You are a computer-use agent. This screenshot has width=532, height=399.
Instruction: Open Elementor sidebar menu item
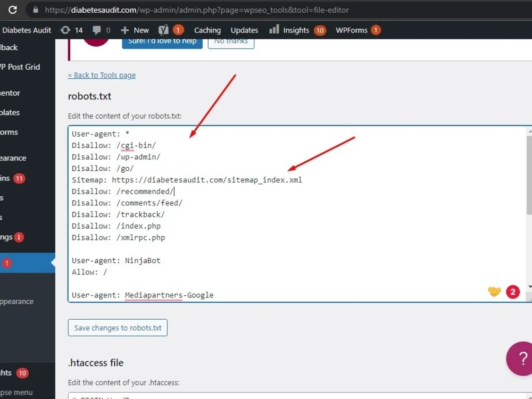pos(10,93)
